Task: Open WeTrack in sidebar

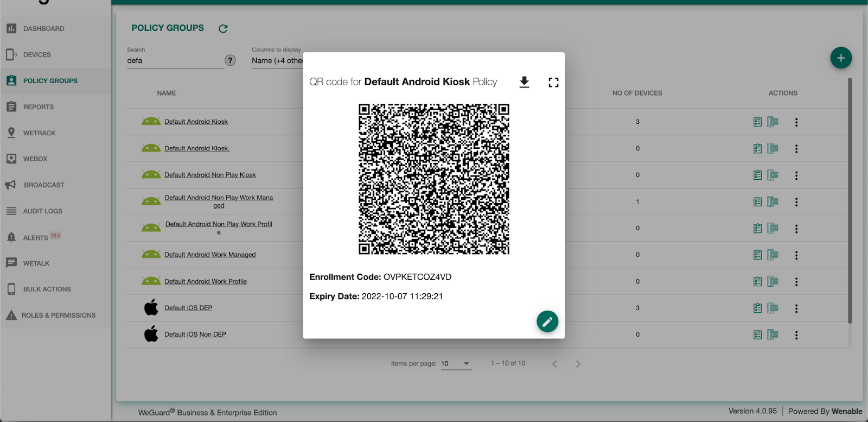Action: pyautogui.click(x=55, y=133)
